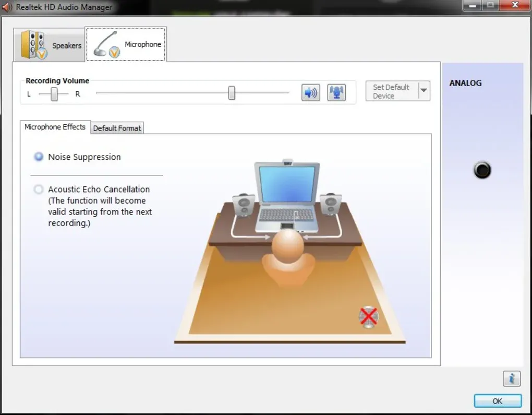Expand device options beside Set Default Device

[424, 91]
